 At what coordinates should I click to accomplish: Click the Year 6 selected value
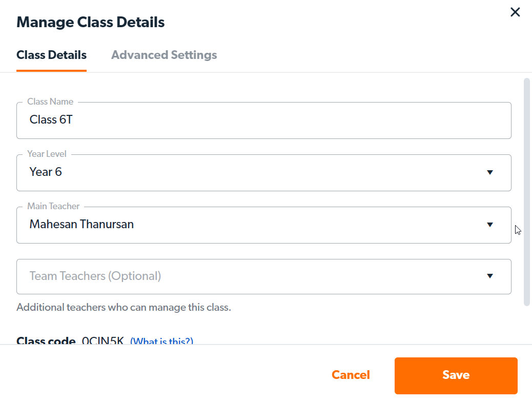[x=46, y=172]
